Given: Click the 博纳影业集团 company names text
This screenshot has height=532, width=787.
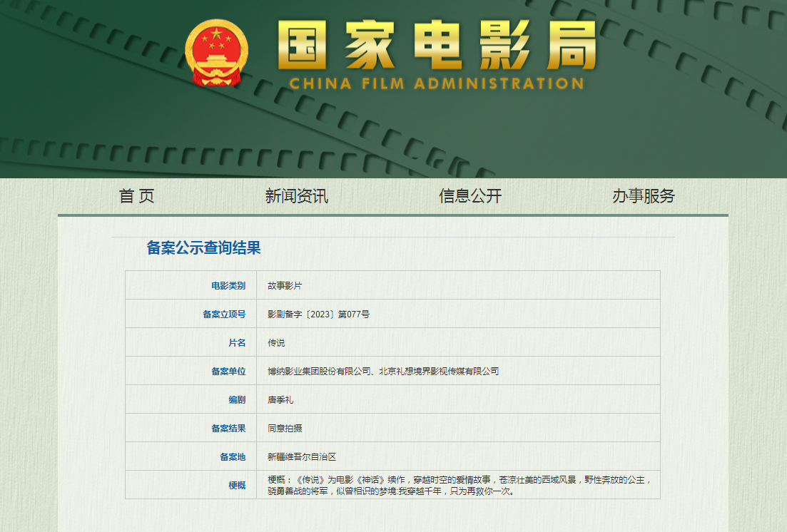Looking at the screenshot, I should click(x=382, y=371).
